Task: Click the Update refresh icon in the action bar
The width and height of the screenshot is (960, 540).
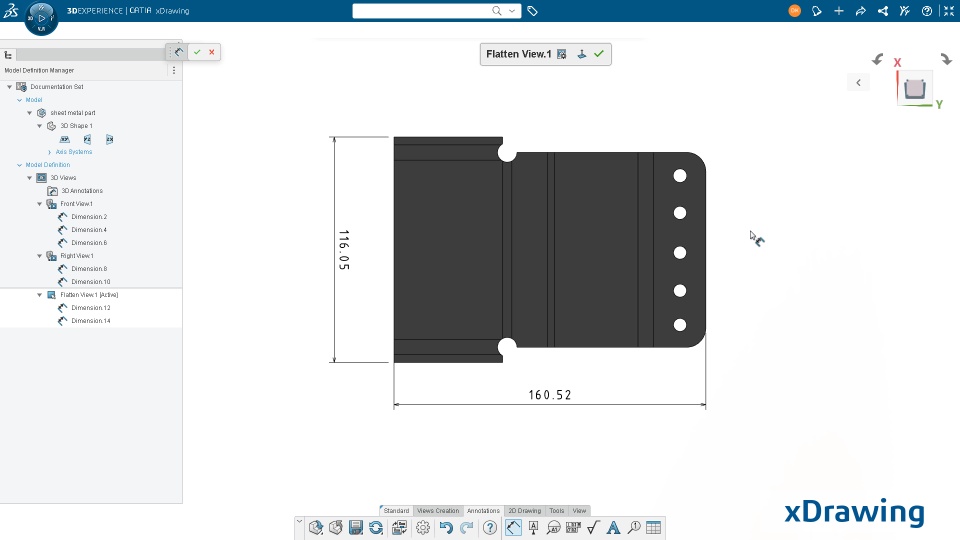Action: click(x=376, y=527)
